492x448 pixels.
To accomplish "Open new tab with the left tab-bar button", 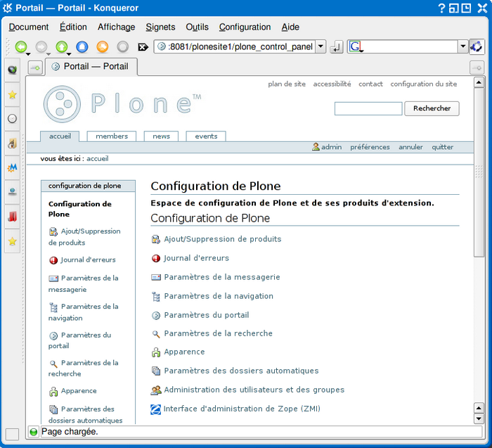I will 35,68.
